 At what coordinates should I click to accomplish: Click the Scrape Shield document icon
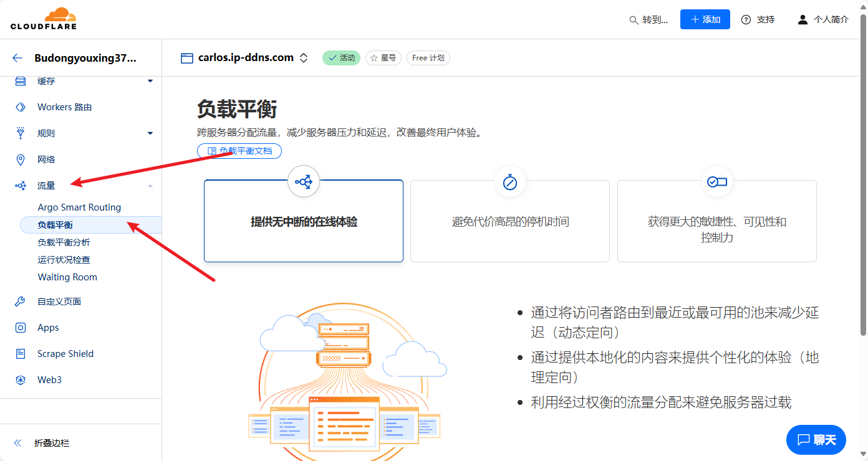pos(21,354)
